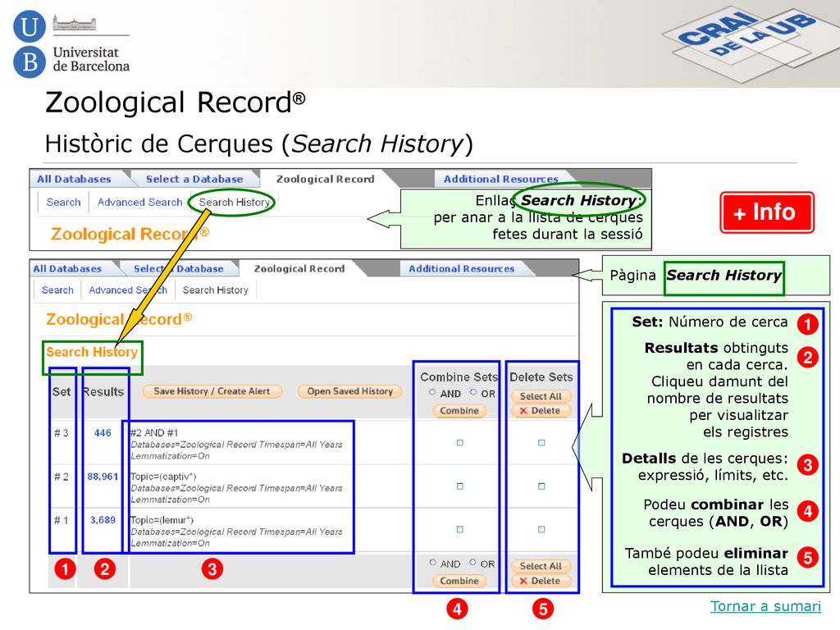840x630 pixels.
Task: Tick the delete checkbox for set #2
Action: point(541,486)
